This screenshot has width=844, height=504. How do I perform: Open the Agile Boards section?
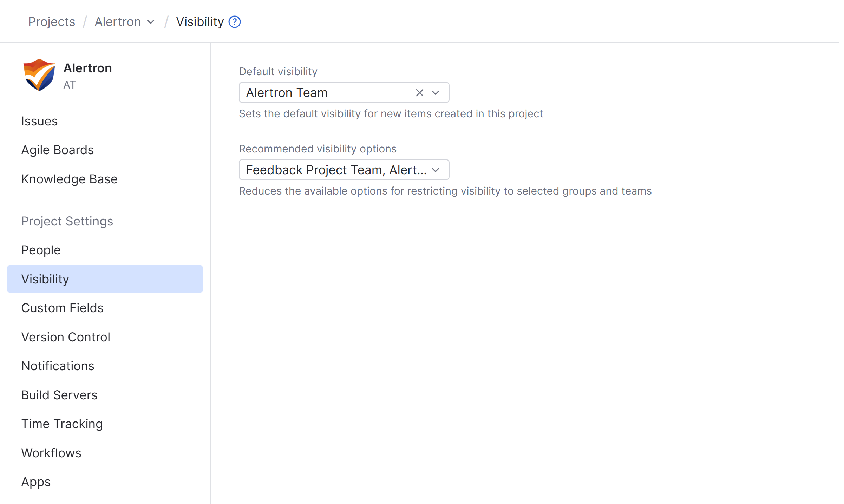pos(57,150)
